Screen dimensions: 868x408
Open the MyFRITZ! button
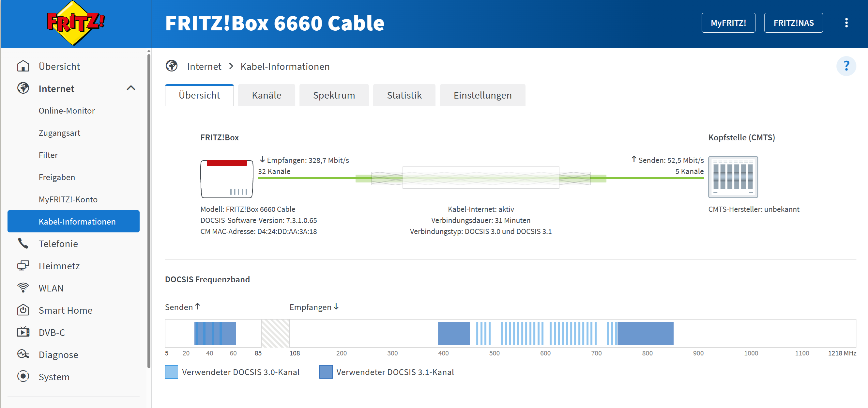[728, 23]
